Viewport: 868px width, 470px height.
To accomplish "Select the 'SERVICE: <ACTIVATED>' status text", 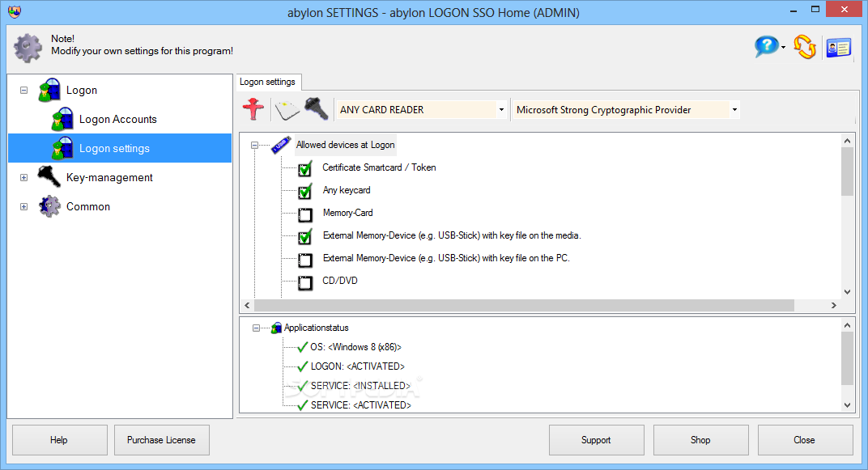I will pyautogui.click(x=361, y=405).
